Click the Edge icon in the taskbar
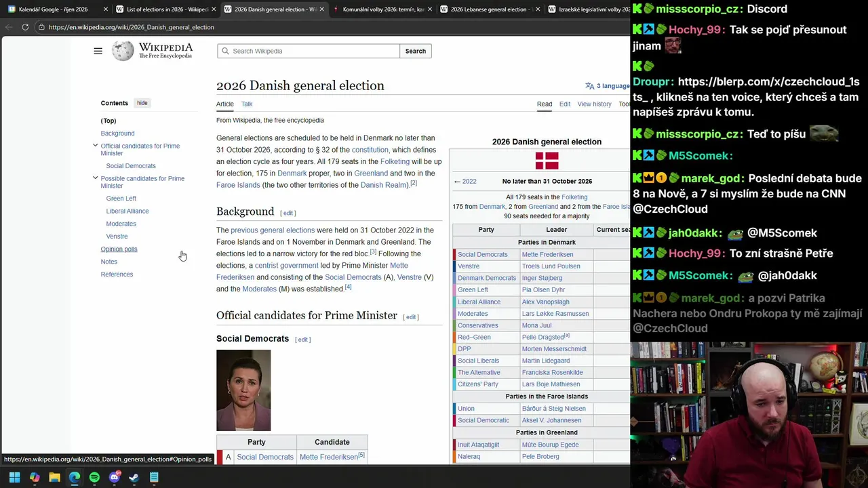Screen dimensions: 868x488 [x=75, y=477]
